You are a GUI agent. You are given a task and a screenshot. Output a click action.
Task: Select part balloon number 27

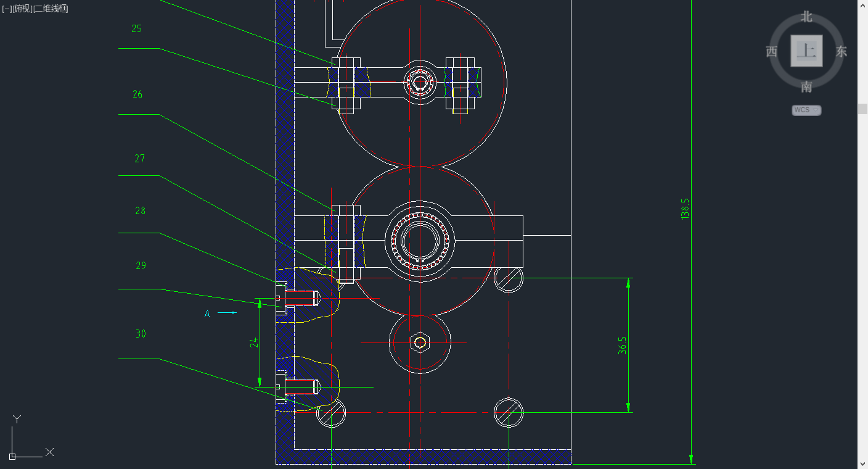[x=140, y=159]
